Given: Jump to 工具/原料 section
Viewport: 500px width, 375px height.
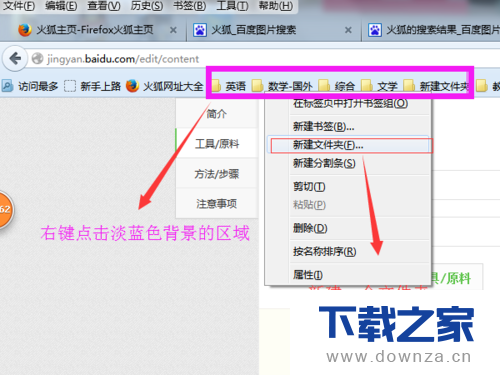Looking at the screenshot, I should pyautogui.click(x=217, y=144).
